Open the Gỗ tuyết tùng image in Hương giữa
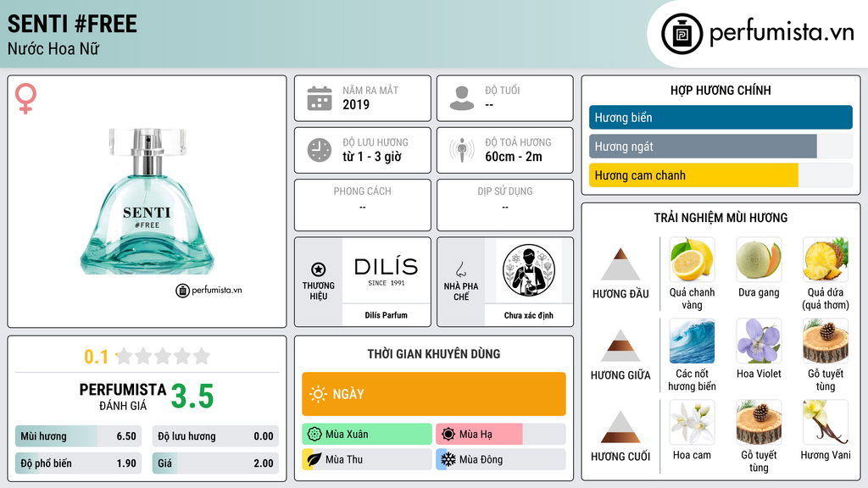 click(x=826, y=341)
